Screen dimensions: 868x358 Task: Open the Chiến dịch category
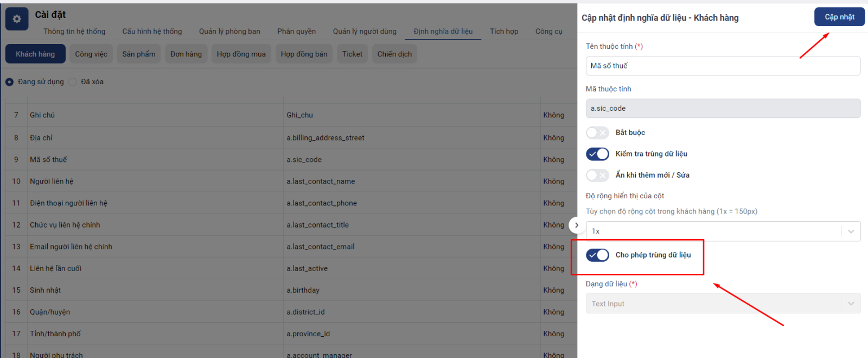(394, 54)
